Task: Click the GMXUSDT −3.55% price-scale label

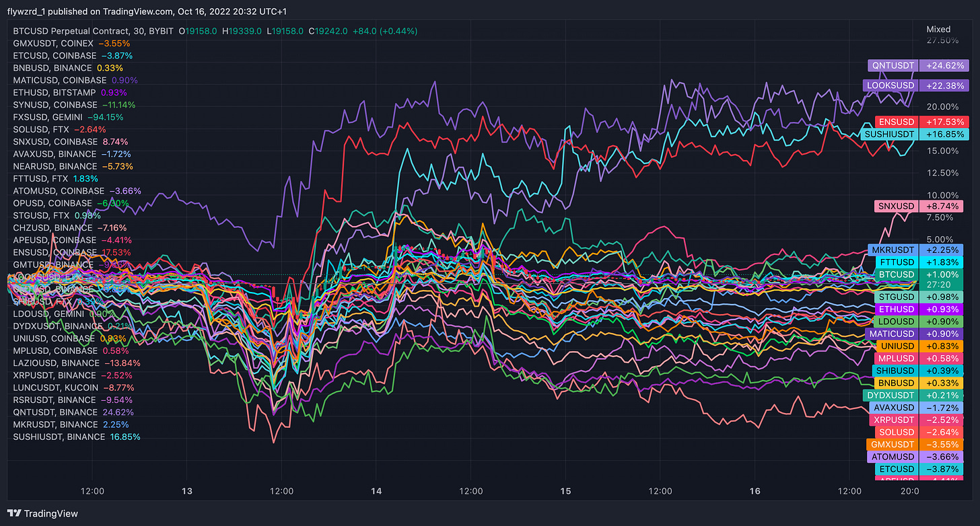Action: click(x=915, y=445)
